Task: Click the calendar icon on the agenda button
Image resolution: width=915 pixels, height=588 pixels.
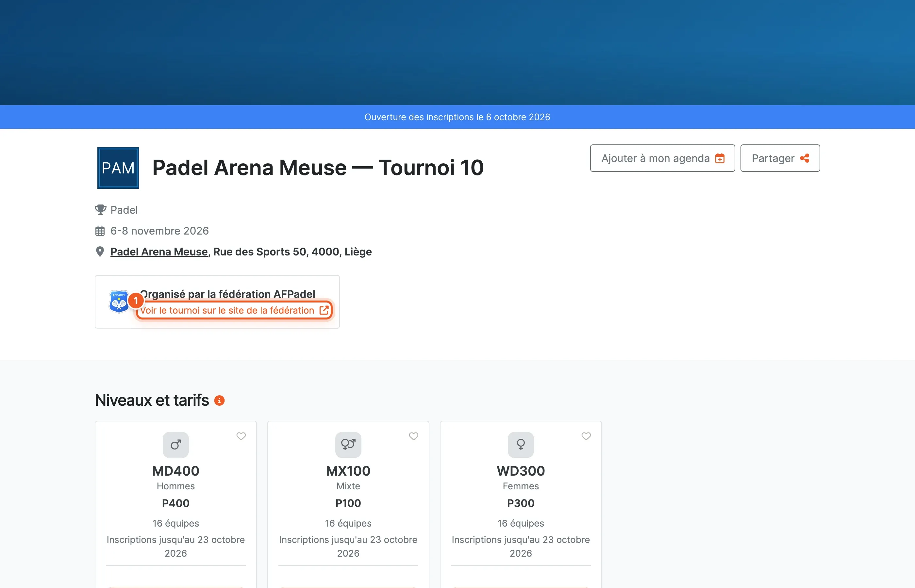Action: point(720,158)
